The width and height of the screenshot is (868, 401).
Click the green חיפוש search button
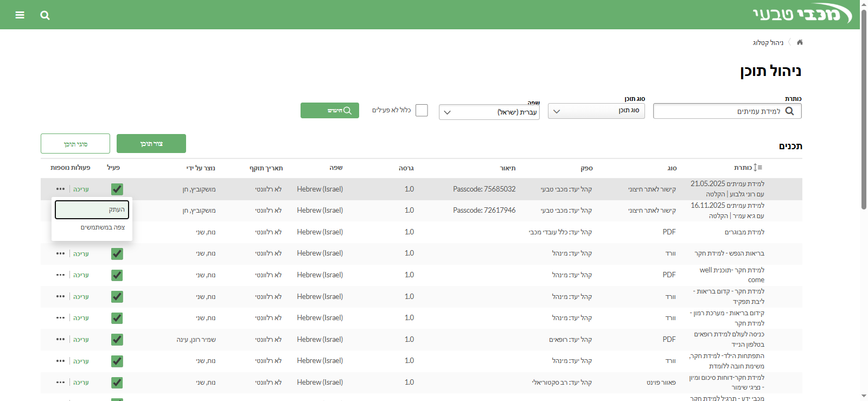[x=330, y=110]
